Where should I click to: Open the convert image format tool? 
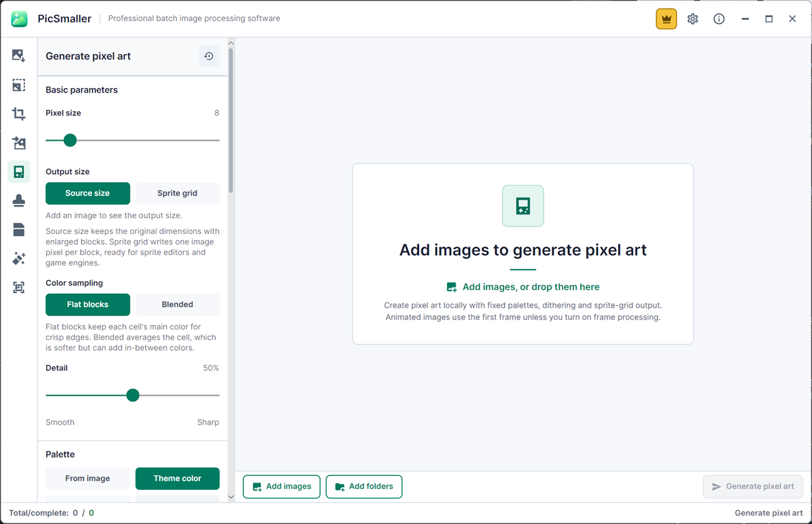pyautogui.click(x=18, y=143)
